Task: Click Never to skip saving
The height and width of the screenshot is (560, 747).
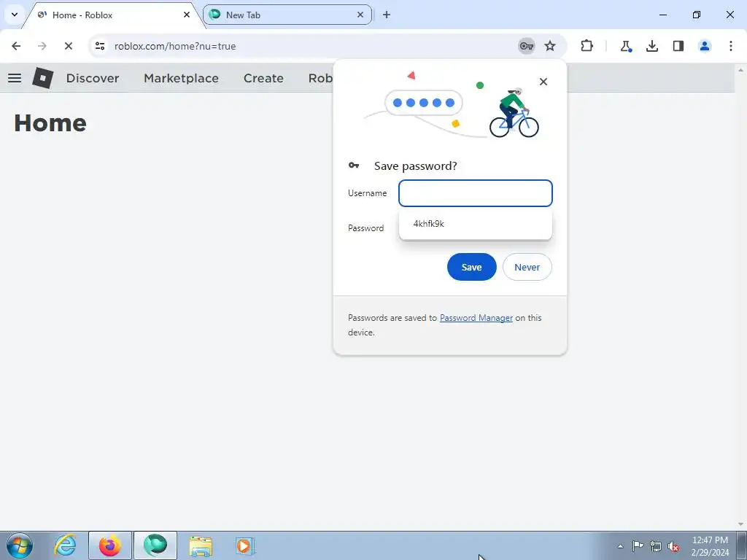Action: coord(527,267)
